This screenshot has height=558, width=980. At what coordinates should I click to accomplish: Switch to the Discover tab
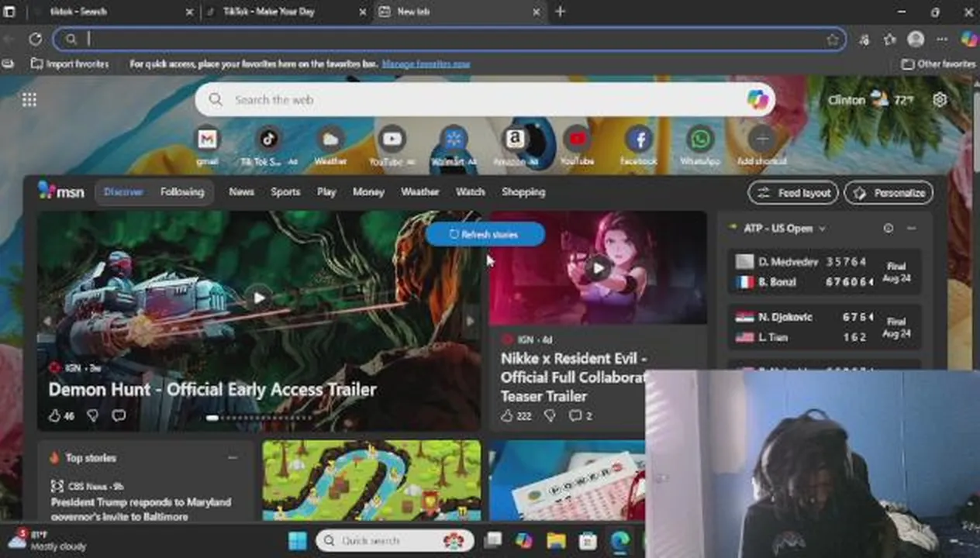pos(123,192)
